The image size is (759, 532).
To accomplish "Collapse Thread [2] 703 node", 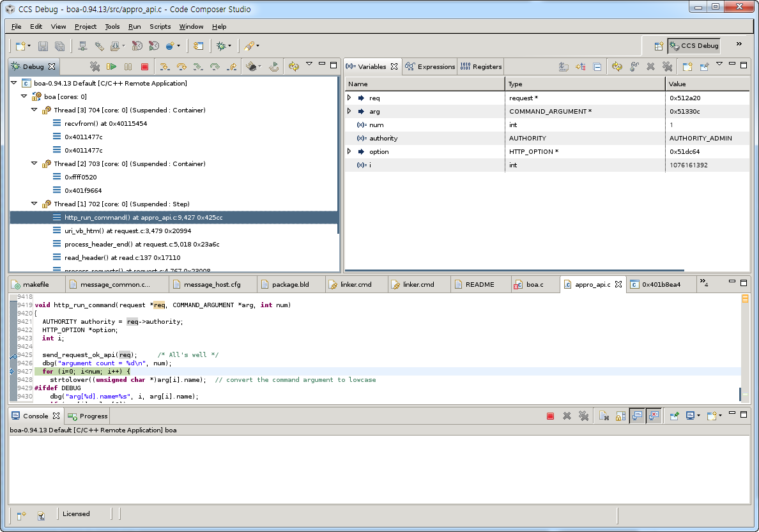I will point(34,163).
